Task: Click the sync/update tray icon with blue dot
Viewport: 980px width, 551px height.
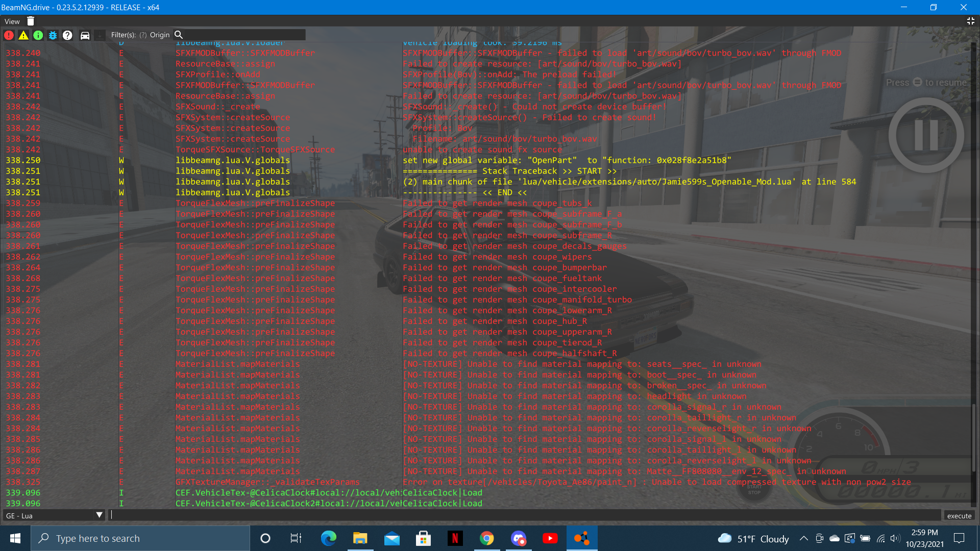Action: [850, 538]
